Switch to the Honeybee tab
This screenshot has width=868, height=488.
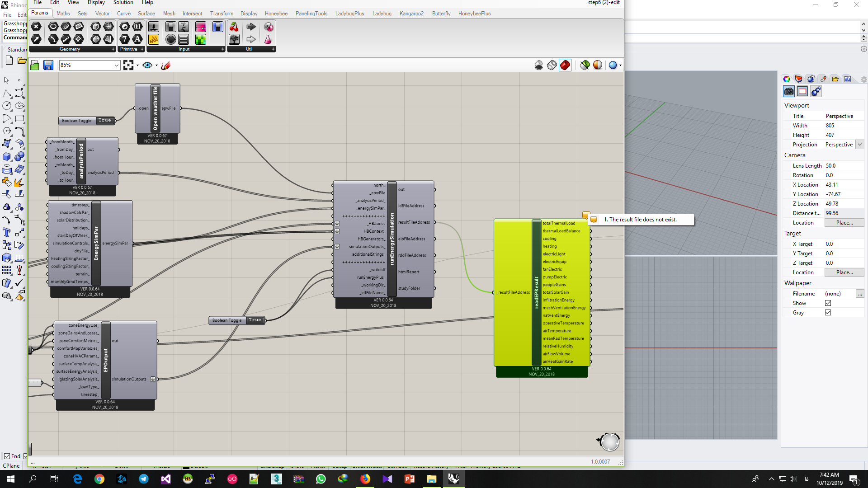(x=276, y=14)
